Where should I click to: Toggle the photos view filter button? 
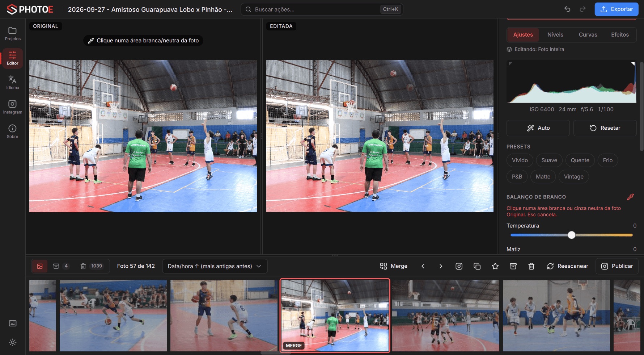point(40,266)
